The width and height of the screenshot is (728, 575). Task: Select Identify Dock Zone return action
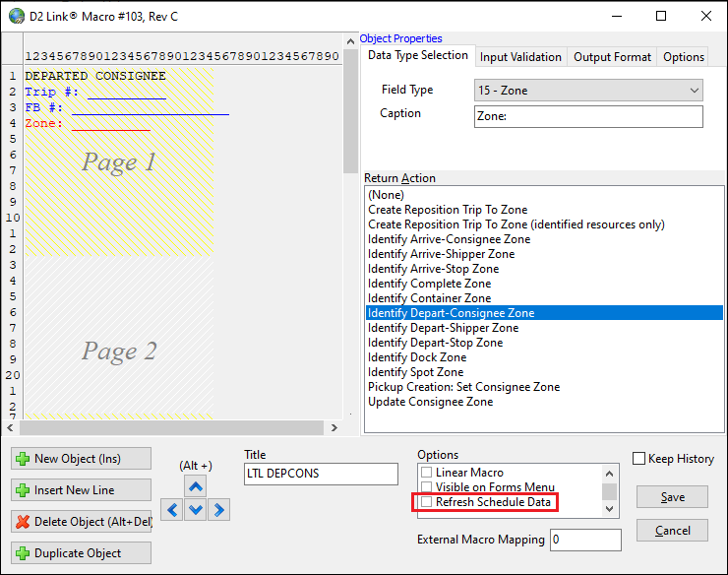coord(417,357)
